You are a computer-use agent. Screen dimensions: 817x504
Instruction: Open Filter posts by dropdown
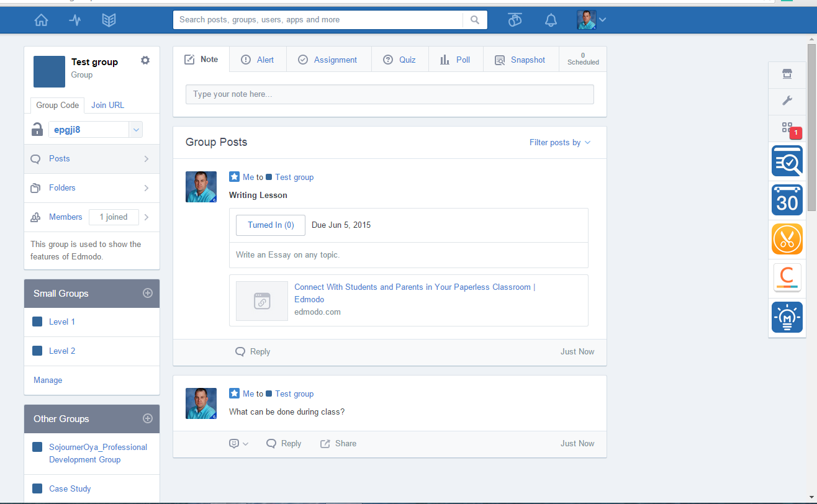click(560, 143)
